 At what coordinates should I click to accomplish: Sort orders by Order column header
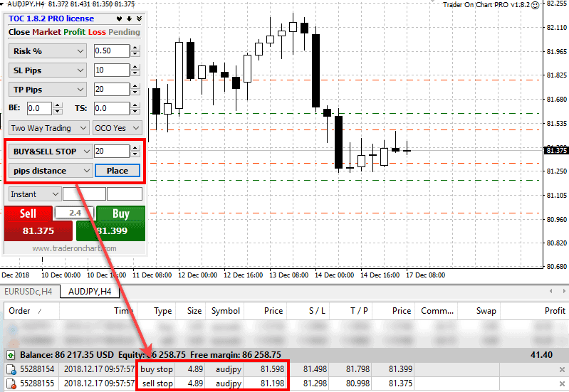point(31,311)
